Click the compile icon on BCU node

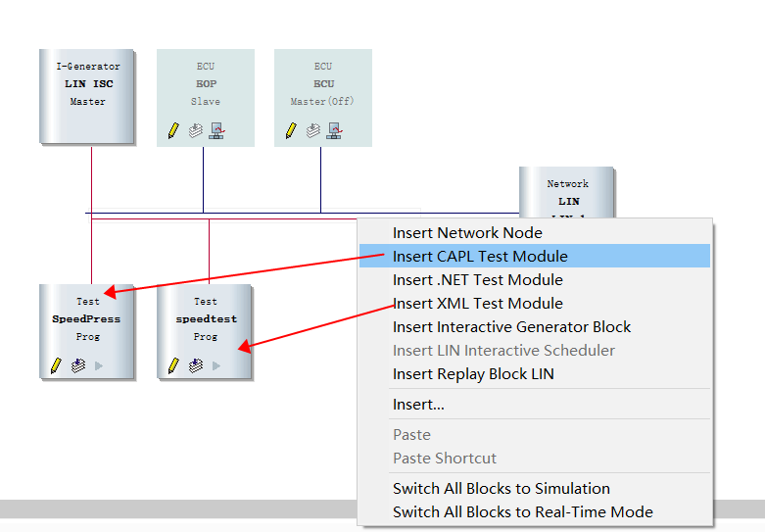pos(313,131)
